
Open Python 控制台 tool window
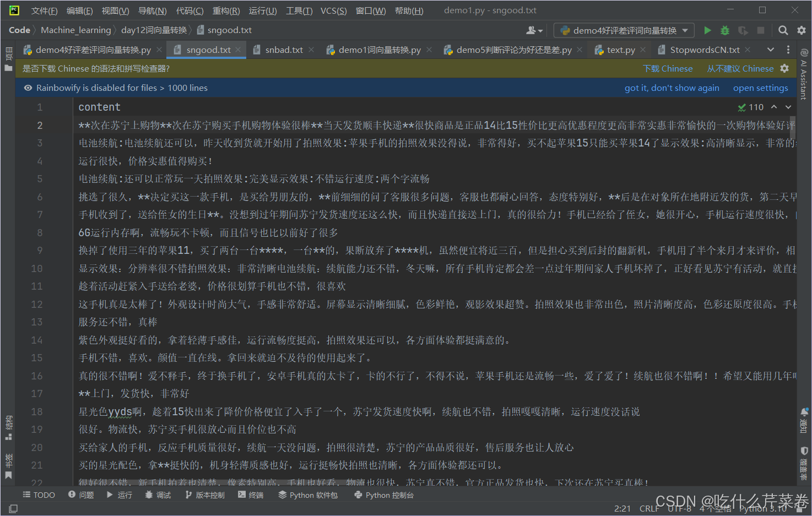(384, 495)
